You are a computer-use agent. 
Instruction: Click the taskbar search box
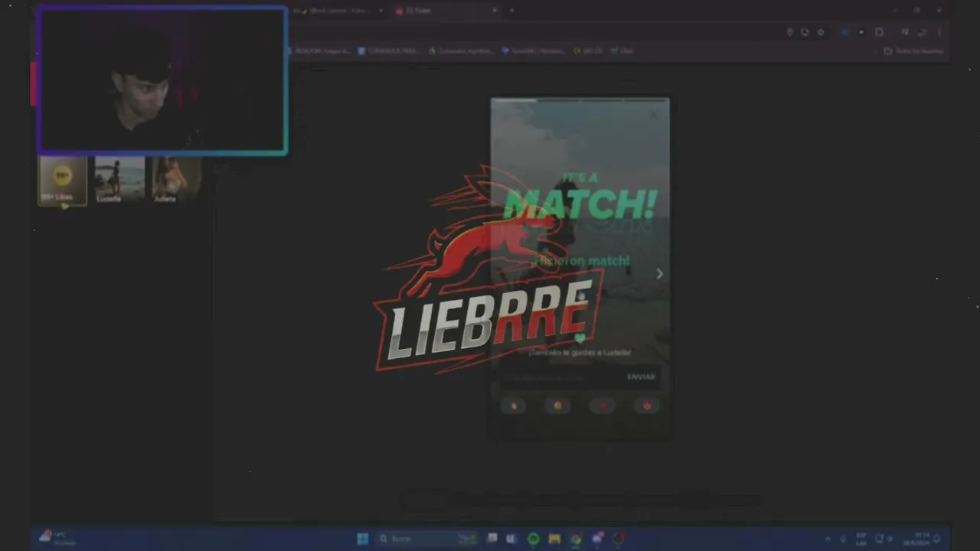coord(427,539)
